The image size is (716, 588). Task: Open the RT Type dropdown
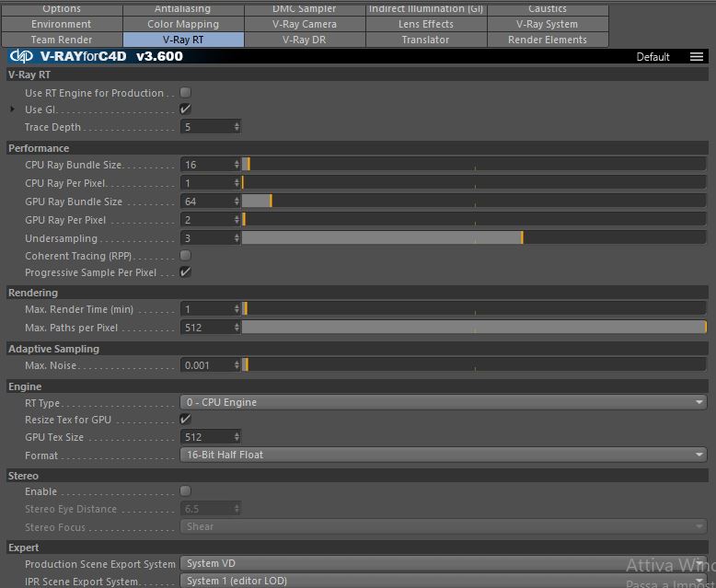point(444,402)
